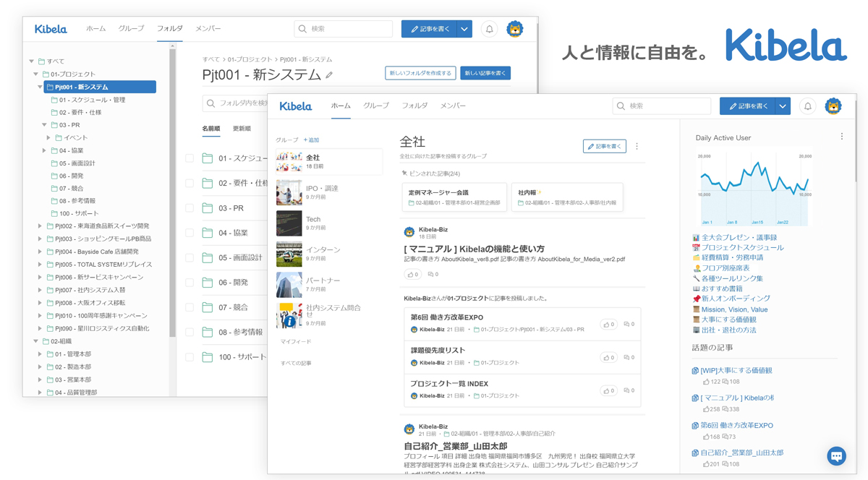Select Pjt001 - 新システム in the tree

coord(100,87)
